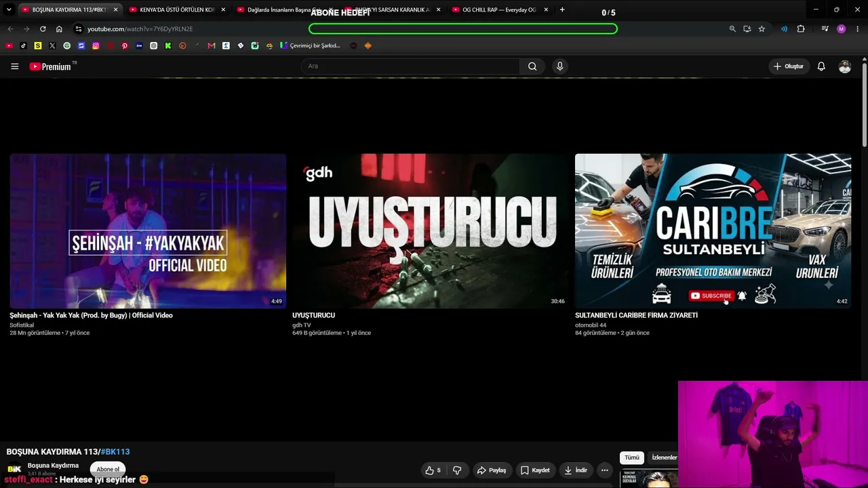Visit the otomobil 44 channel
The height and width of the screenshot is (488, 868).
(x=591, y=325)
